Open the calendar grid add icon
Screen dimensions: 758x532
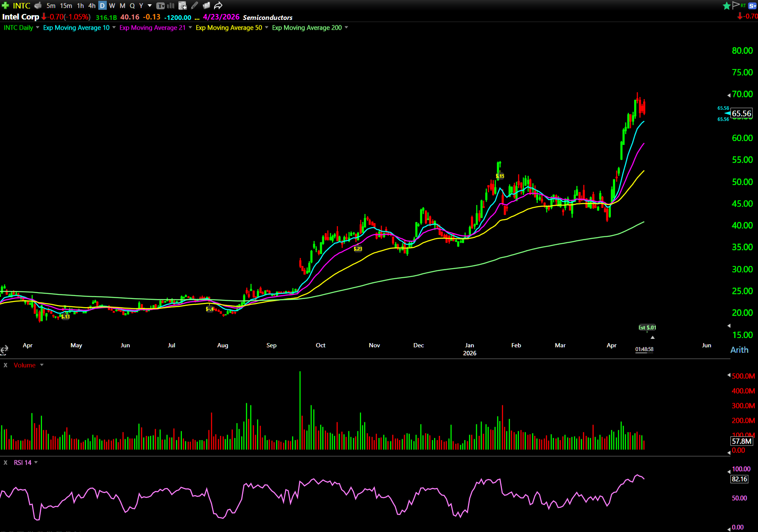click(183, 6)
